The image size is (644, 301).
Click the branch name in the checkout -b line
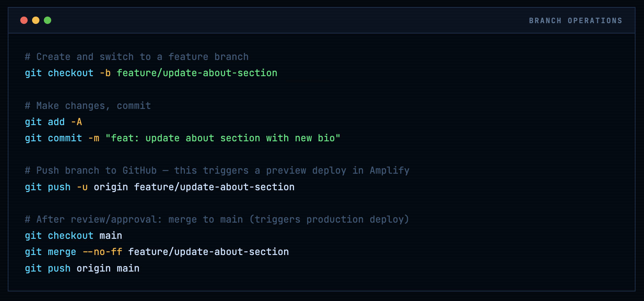pos(197,73)
